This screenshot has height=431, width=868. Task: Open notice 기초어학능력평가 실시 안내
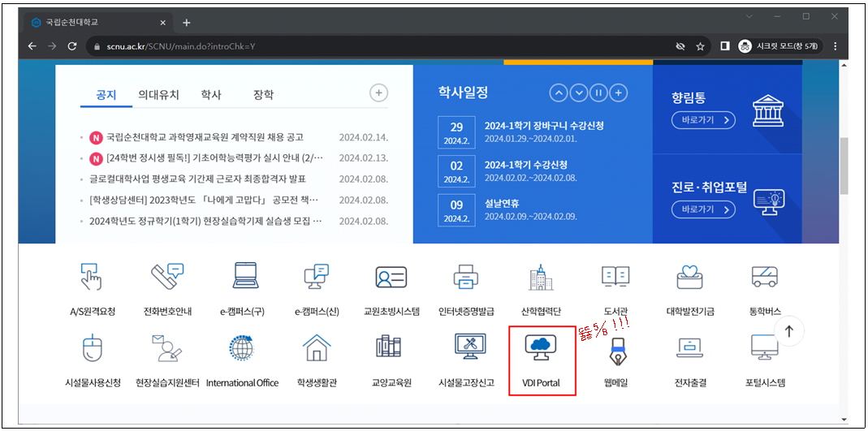(x=215, y=158)
